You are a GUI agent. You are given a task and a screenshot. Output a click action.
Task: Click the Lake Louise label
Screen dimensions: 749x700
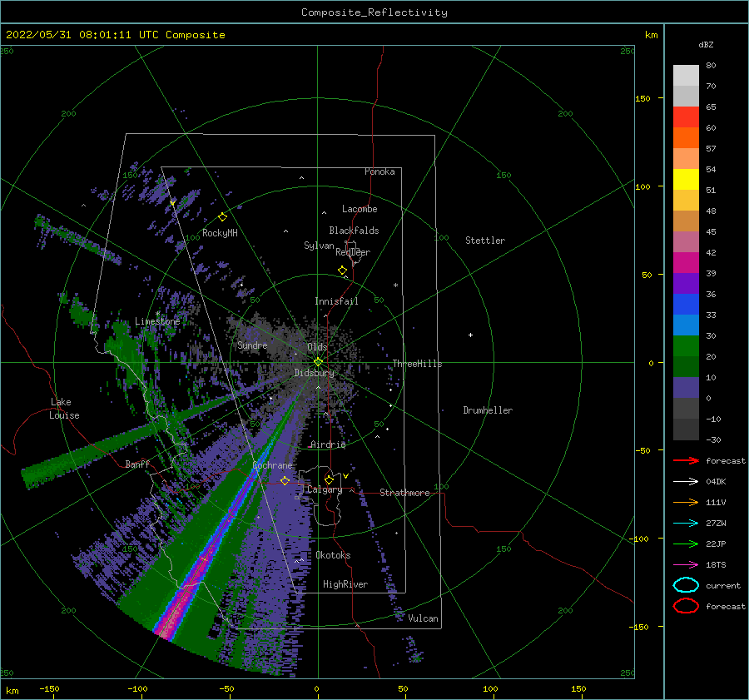tap(64, 409)
